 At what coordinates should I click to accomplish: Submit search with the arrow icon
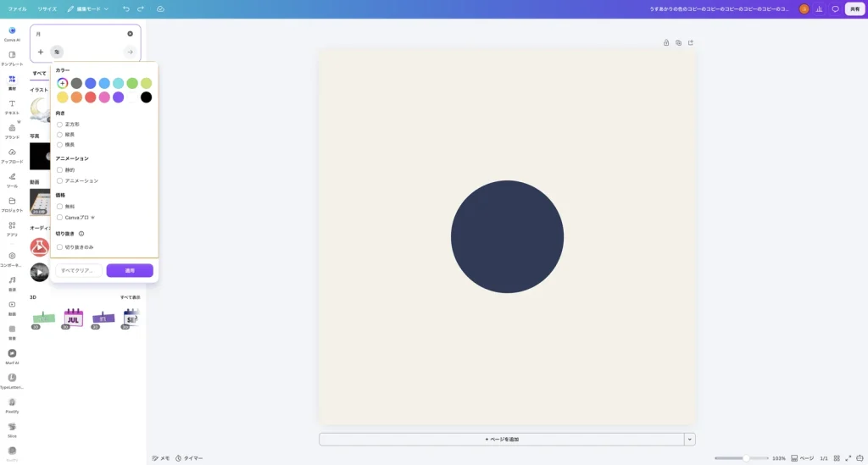click(130, 52)
